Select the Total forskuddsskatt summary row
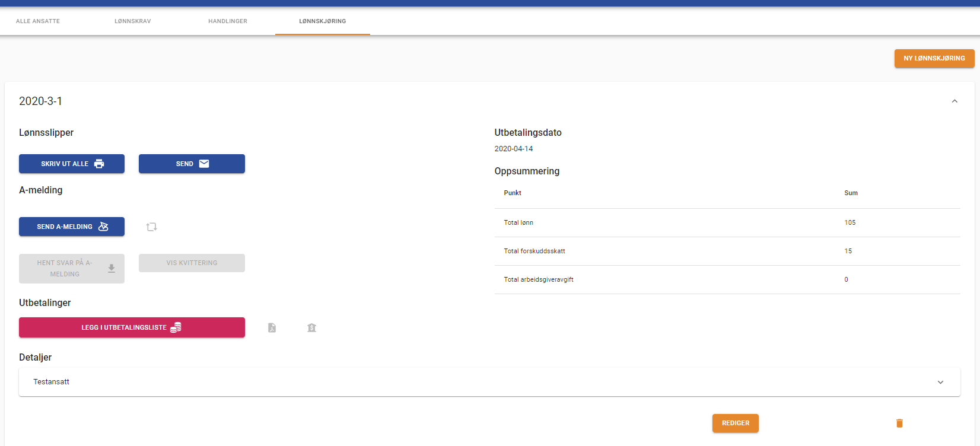The image size is (980, 446). (727, 251)
